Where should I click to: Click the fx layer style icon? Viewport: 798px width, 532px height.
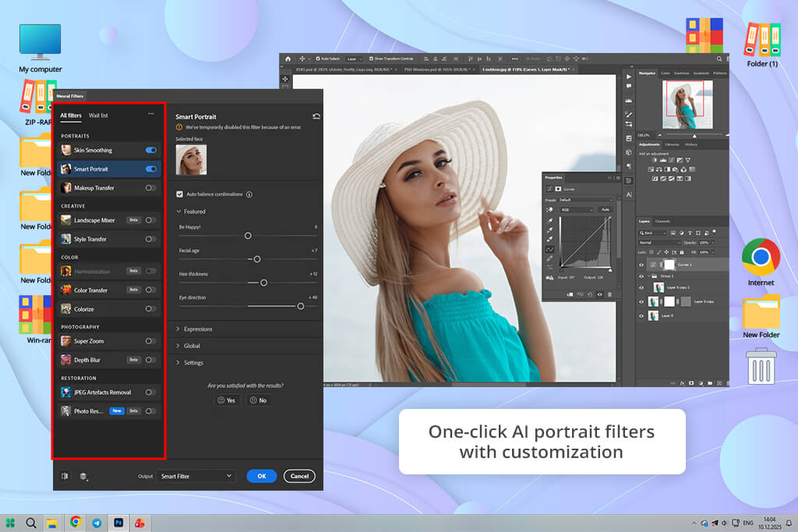683,383
